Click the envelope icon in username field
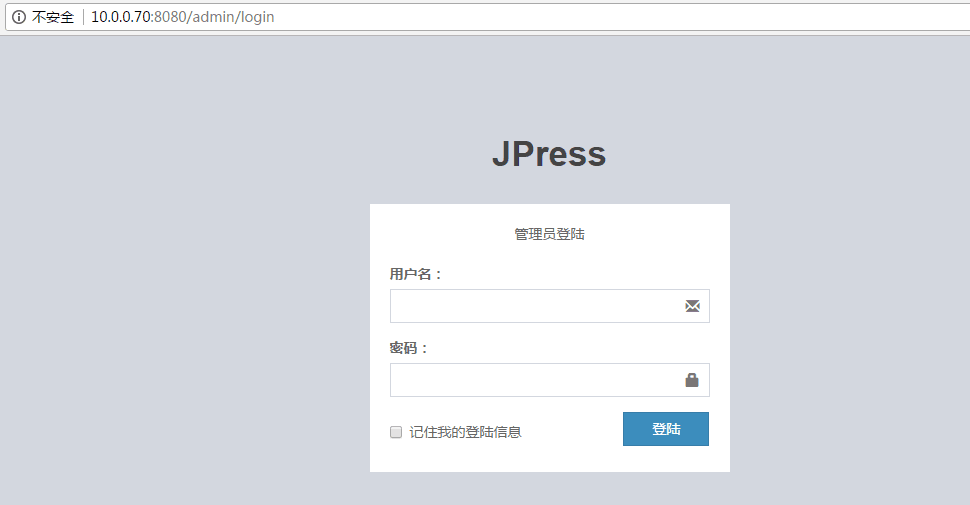 tap(692, 306)
